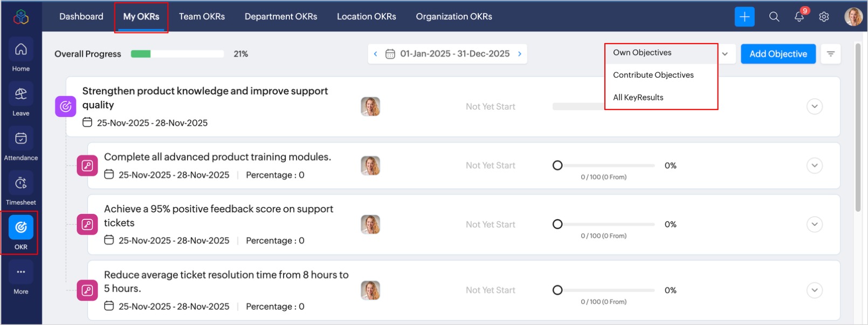Go to the Attendance sidebar icon
This screenshot has height=325, width=868.
[21, 139]
